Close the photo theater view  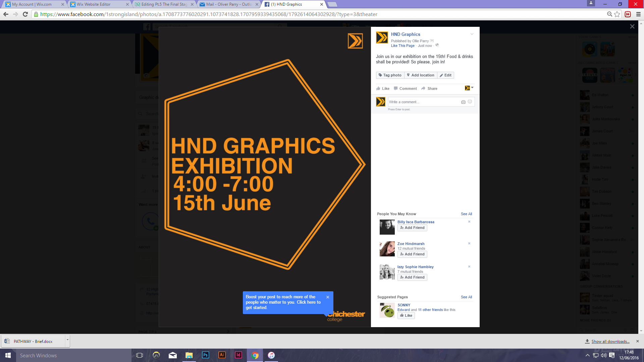coord(632,26)
